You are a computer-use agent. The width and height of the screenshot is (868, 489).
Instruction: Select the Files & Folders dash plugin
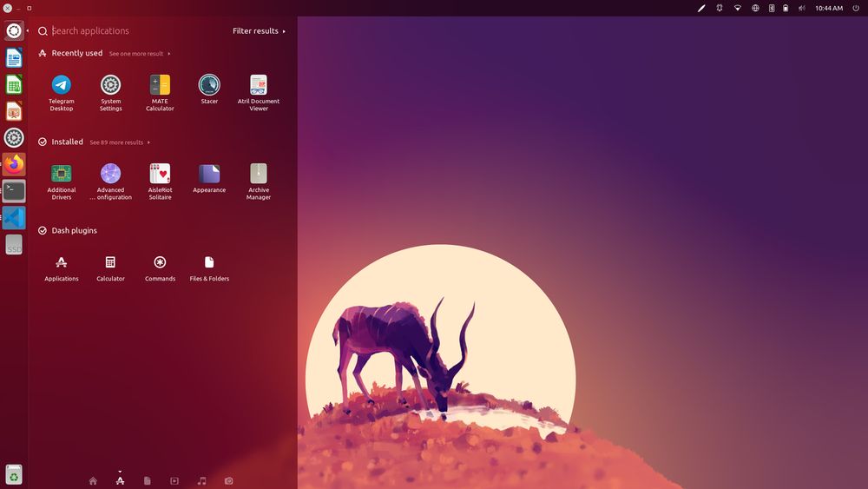(209, 268)
